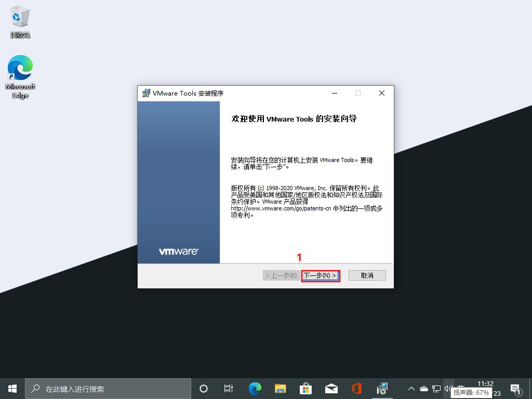Click the OneDrive cloud tray icon

coord(424,389)
